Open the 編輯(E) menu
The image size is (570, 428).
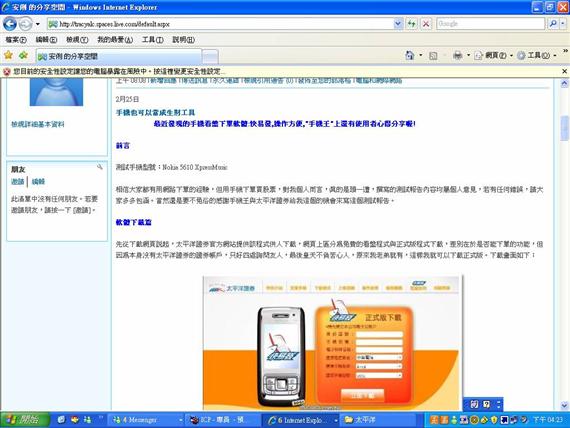(46, 40)
